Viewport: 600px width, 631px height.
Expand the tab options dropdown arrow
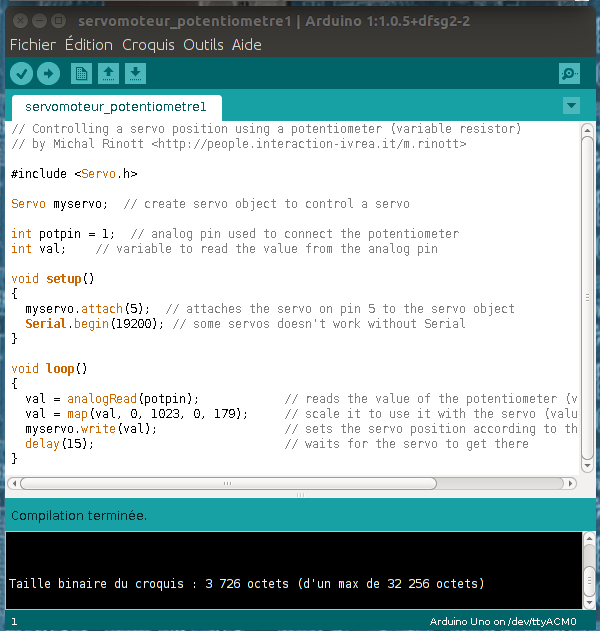tap(571, 105)
